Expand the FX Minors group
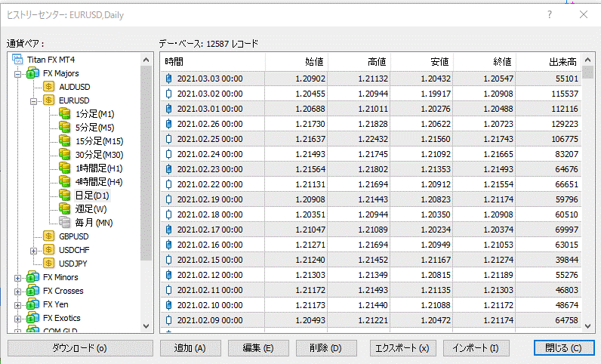Viewport: 601px width, 364px height. tap(17, 279)
